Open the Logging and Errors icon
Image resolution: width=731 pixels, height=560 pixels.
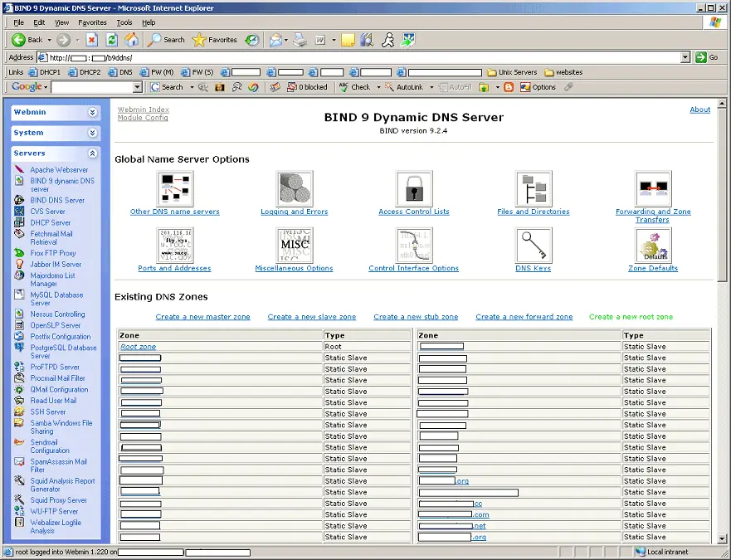pyautogui.click(x=295, y=188)
